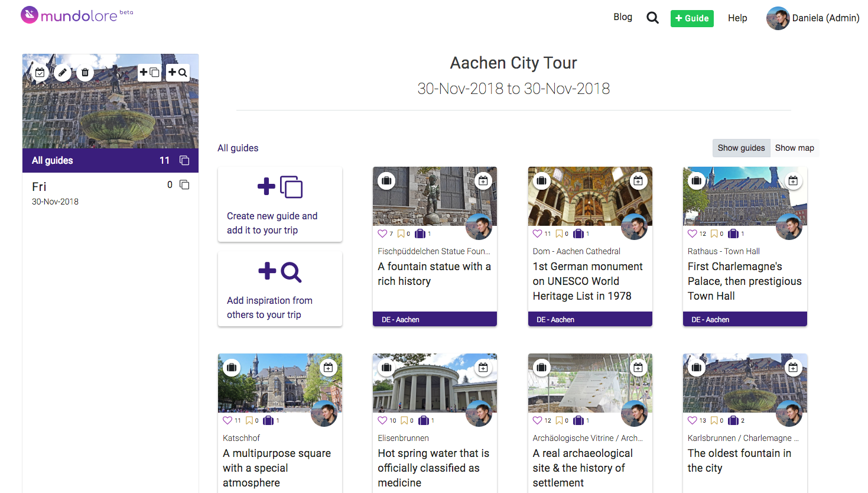Click calendar-plus icon on Fischpüddelchen card

483,180
